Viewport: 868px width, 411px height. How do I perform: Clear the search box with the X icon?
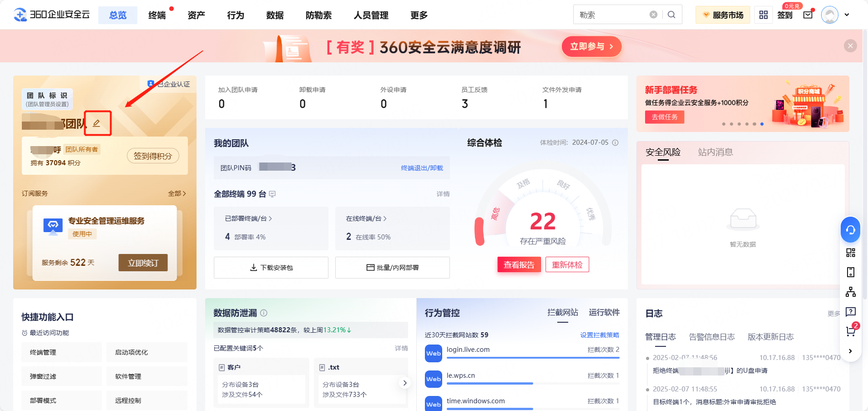(653, 15)
